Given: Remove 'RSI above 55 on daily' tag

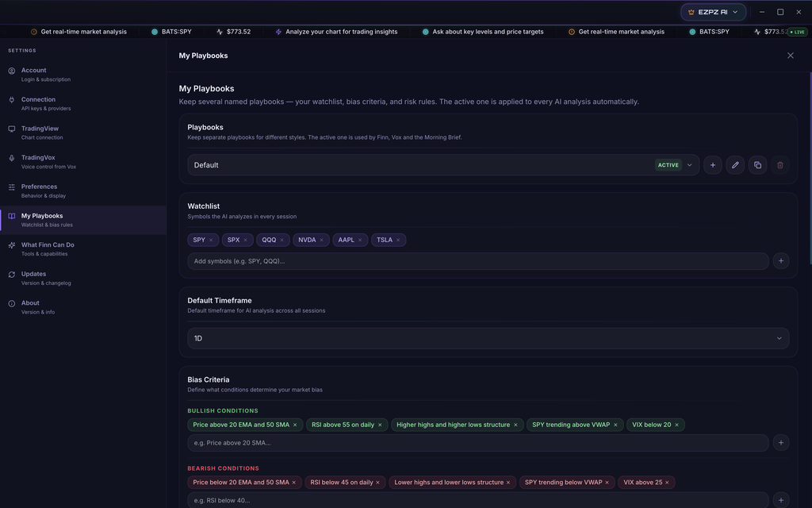Looking at the screenshot, I should 380,425.
